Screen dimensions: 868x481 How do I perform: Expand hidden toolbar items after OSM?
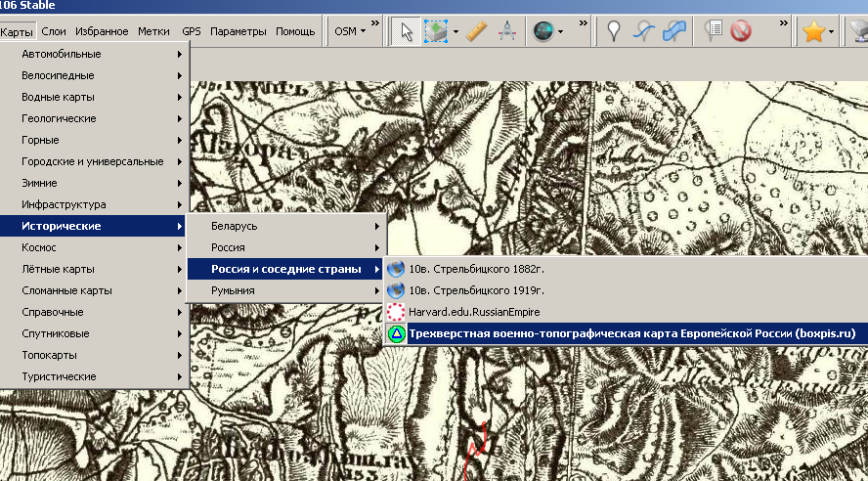point(374,23)
